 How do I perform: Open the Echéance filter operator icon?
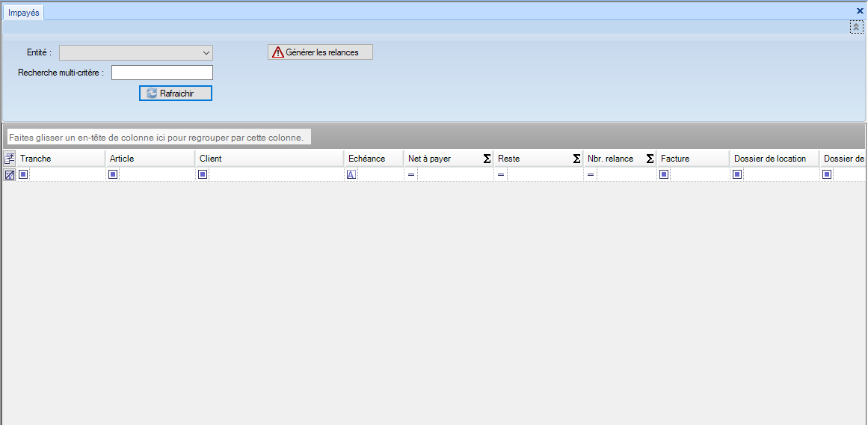click(351, 174)
